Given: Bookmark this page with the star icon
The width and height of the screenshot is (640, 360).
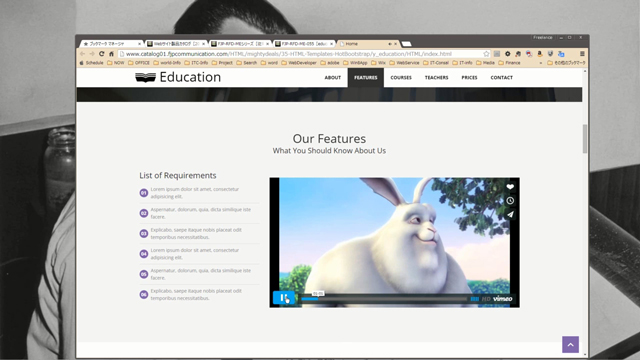Looking at the screenshot, I should point(486,54).
